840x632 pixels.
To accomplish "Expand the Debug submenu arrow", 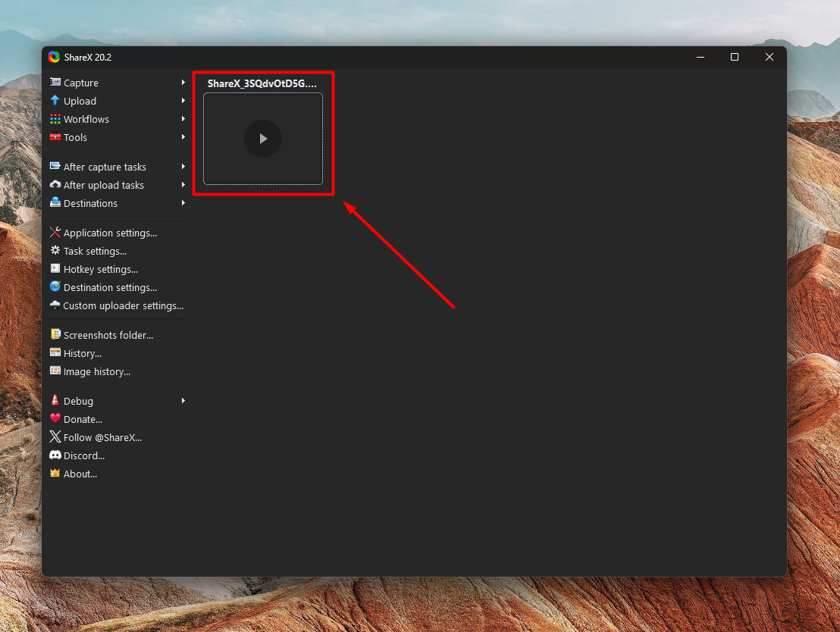I will [x=183, y=401].
